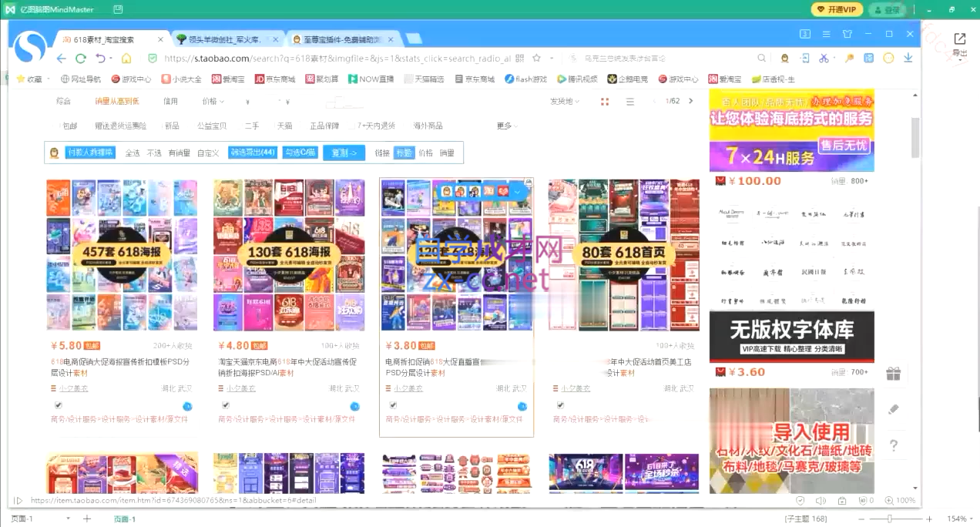
Task: Click the search magnifier icon in browser toolbar
Action: [761, 59]
